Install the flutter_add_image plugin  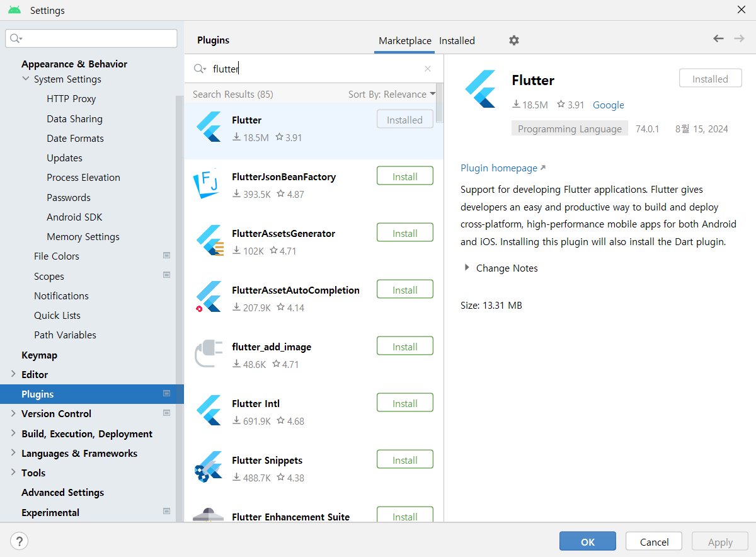click(405, 346)
